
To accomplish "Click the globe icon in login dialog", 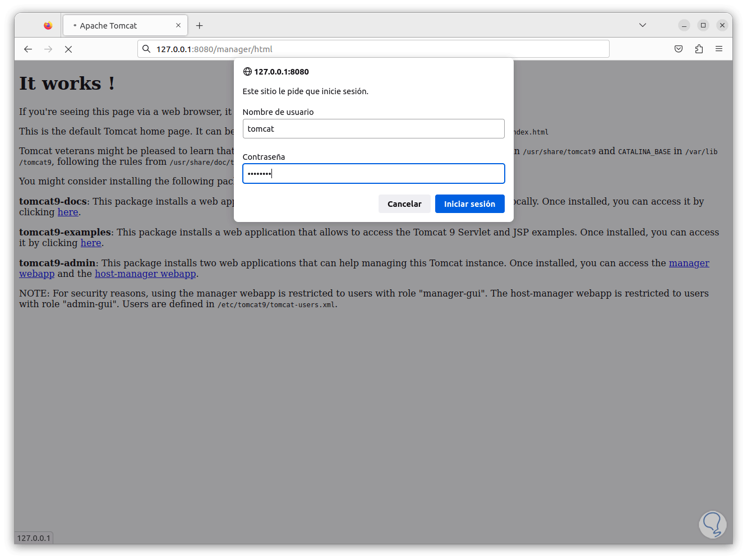I will [x=247, y=72].
